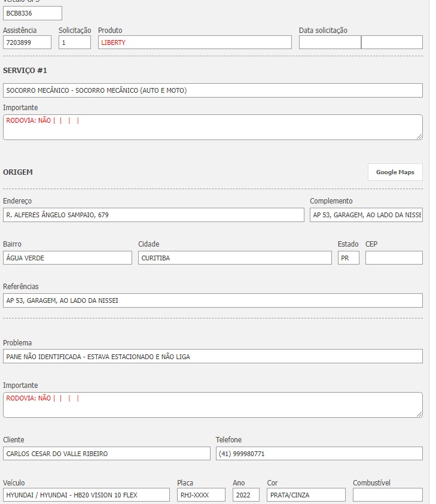The image size is (436, 504).
Task: Click the socorro mecânico service field
Action: (212, 90)
